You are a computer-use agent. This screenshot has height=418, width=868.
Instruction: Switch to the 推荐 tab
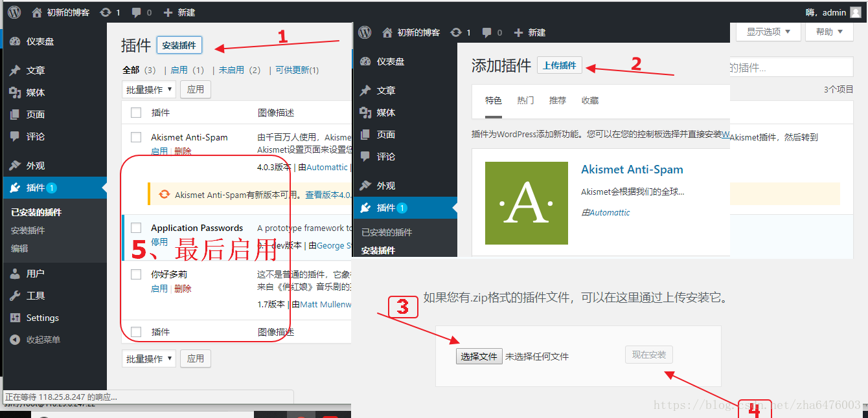(557, 100)
